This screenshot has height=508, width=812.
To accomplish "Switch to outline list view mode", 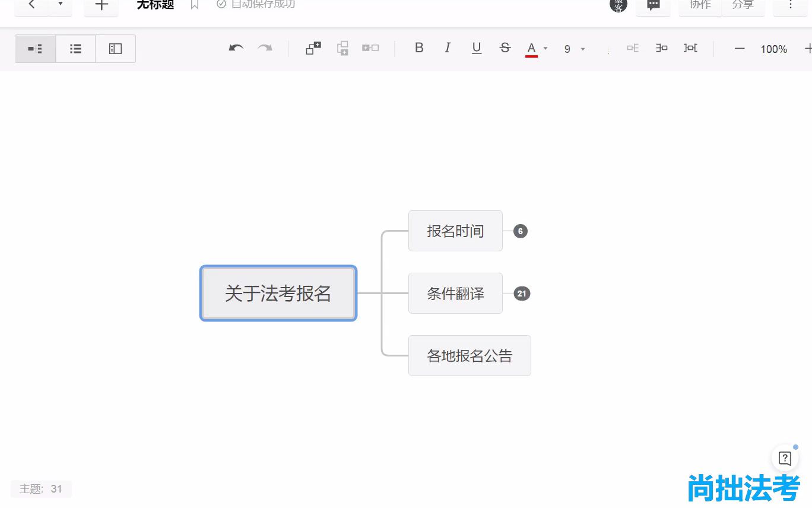I will pyautogui.click(x=75, y=49).
